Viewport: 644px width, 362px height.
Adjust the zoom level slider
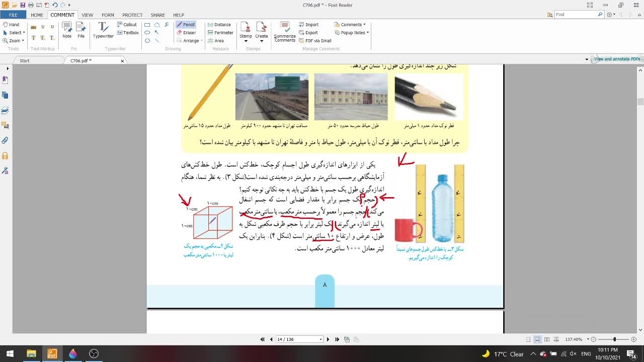(614, 339)
